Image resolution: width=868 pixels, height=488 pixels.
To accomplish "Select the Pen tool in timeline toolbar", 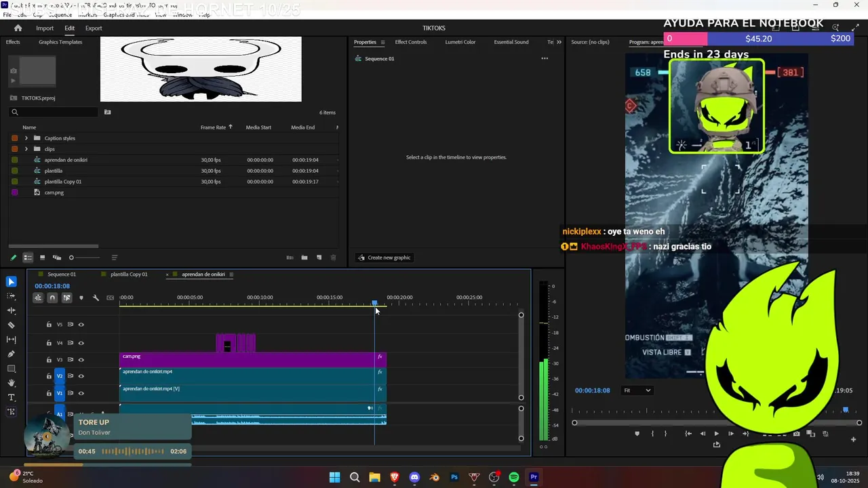I will tap(12, 354).
